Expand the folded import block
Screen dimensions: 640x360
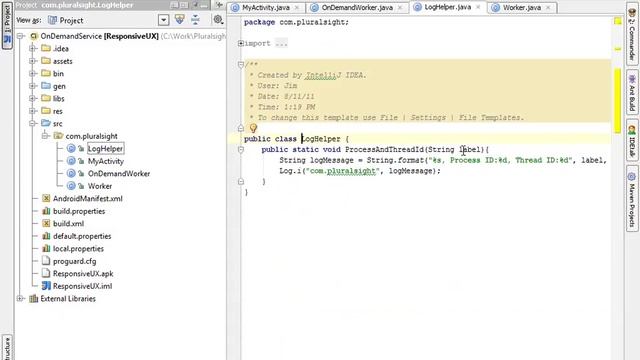pos(241,43)
